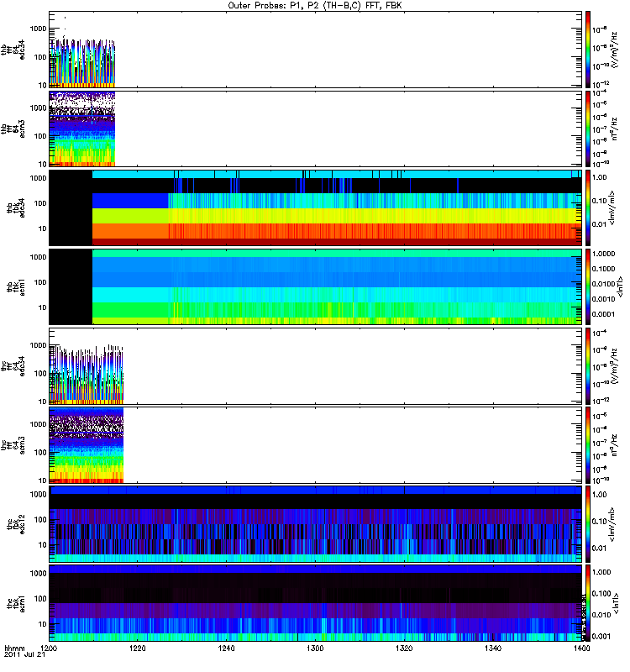Click the 100 y-tick of thb fbk scm1

coord(40,282)
